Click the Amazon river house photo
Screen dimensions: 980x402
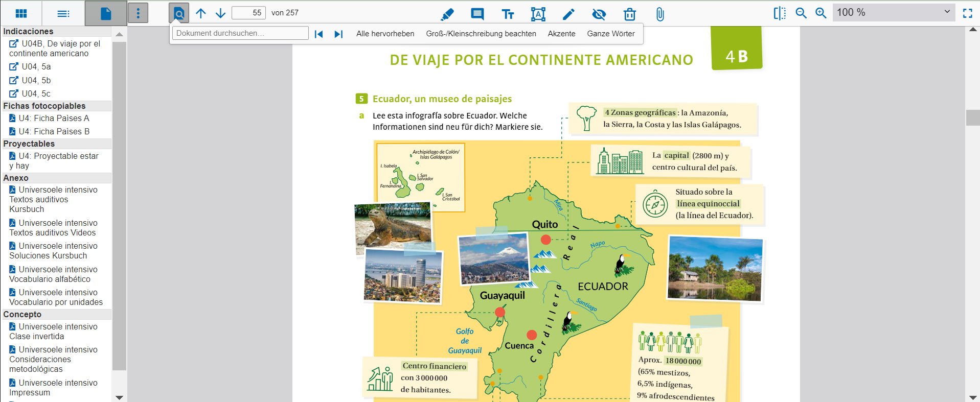(715, 269)
